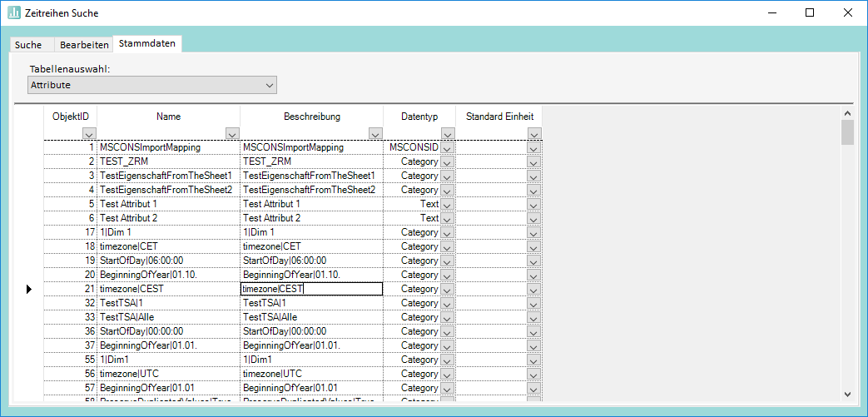Switch to the Bearbeiten tab
The image size is (868, 417).
point(84,44)
